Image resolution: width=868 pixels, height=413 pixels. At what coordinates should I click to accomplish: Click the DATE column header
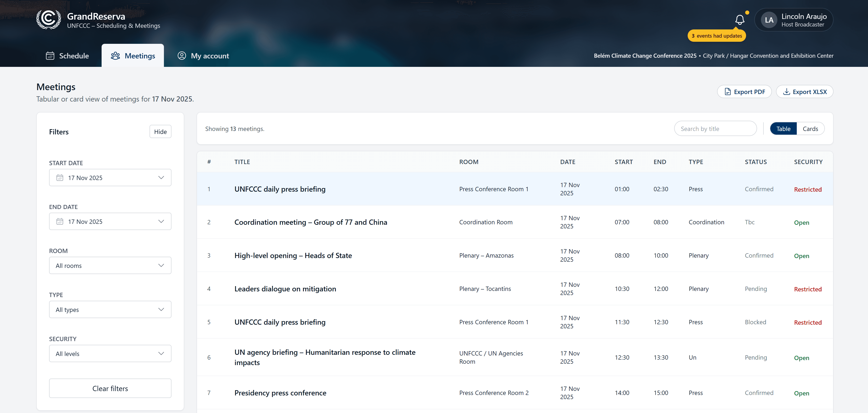568,162
